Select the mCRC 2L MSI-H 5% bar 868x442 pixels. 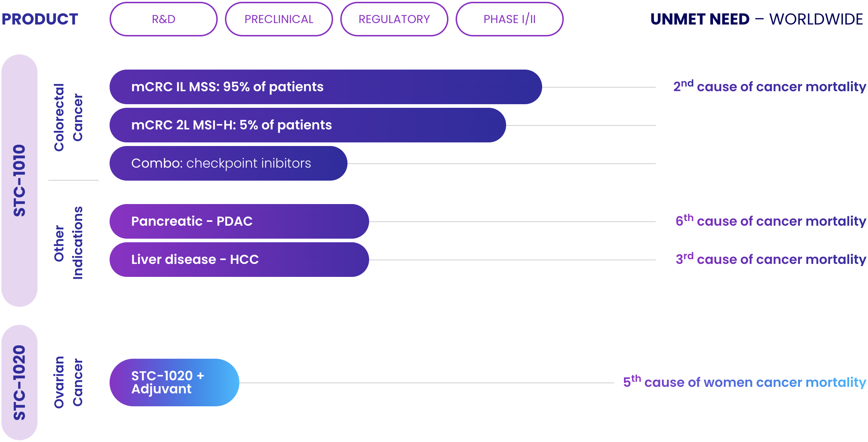tap(307, 125)
